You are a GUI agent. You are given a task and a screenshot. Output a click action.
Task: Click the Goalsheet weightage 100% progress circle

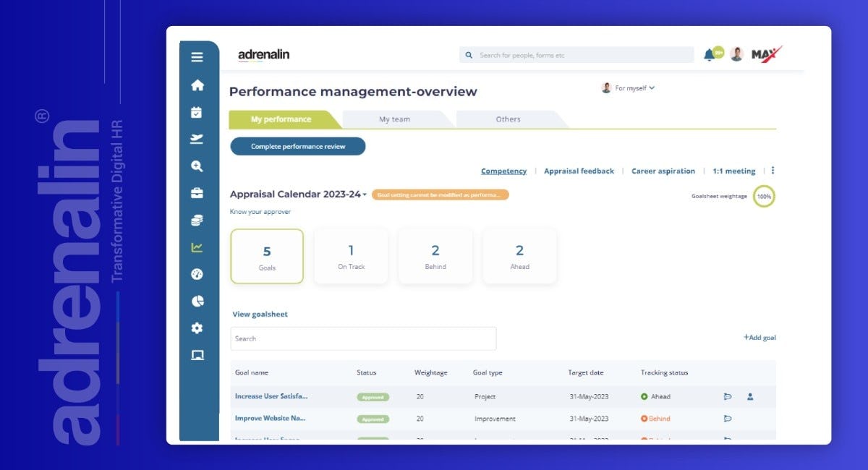coord(763,195)
